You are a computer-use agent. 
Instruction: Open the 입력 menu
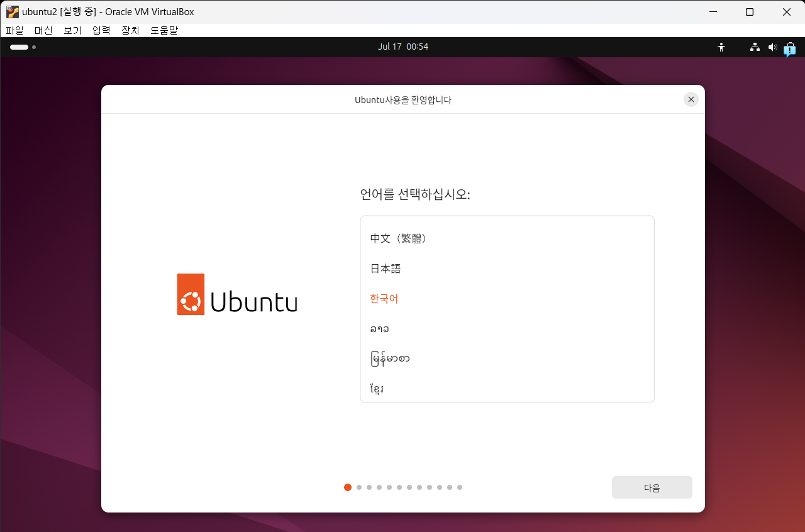point(101,30)
